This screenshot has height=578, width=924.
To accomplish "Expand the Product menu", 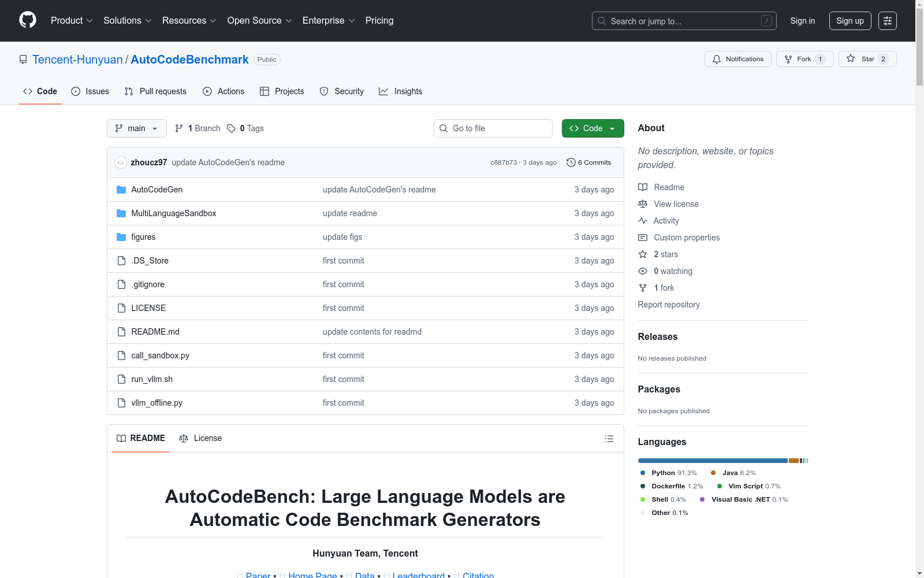I will pyautogui.click(x=72, y=21).
